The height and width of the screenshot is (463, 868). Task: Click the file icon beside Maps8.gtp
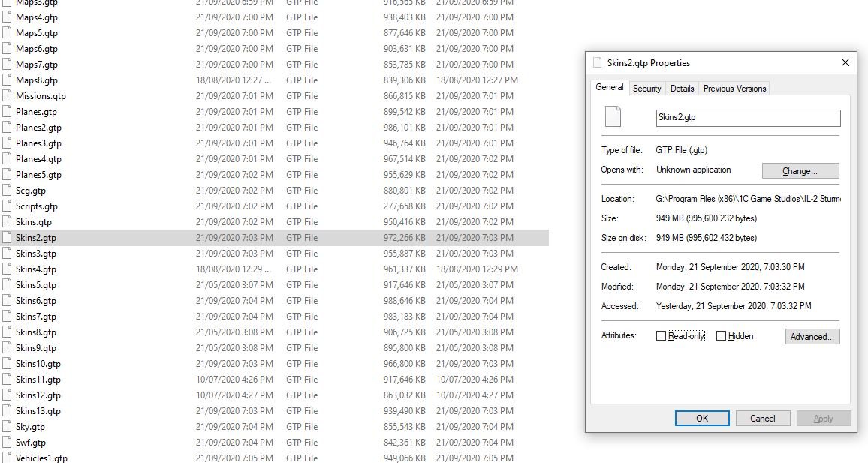[7, 80]
